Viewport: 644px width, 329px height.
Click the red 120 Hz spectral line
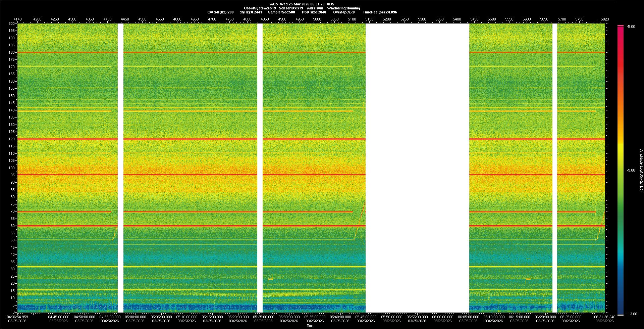pos(188,139)
